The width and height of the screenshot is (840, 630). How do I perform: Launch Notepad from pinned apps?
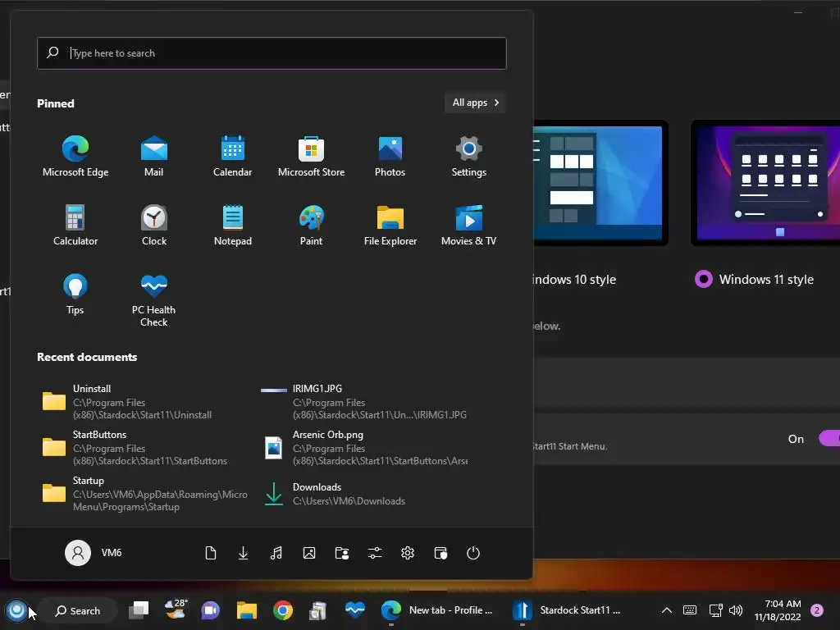coord(232,225)
